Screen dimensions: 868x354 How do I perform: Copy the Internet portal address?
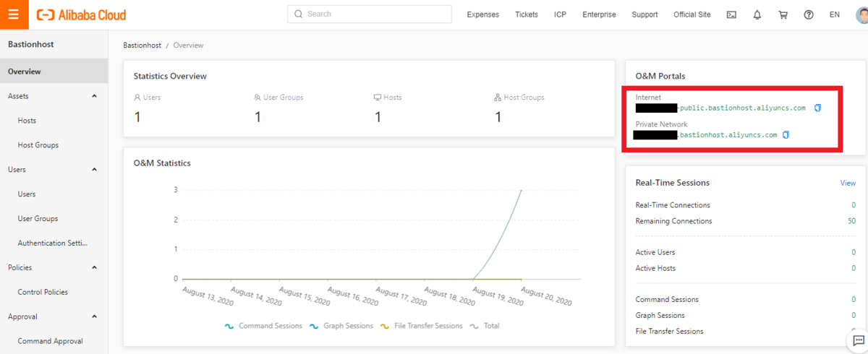(818, 108)
